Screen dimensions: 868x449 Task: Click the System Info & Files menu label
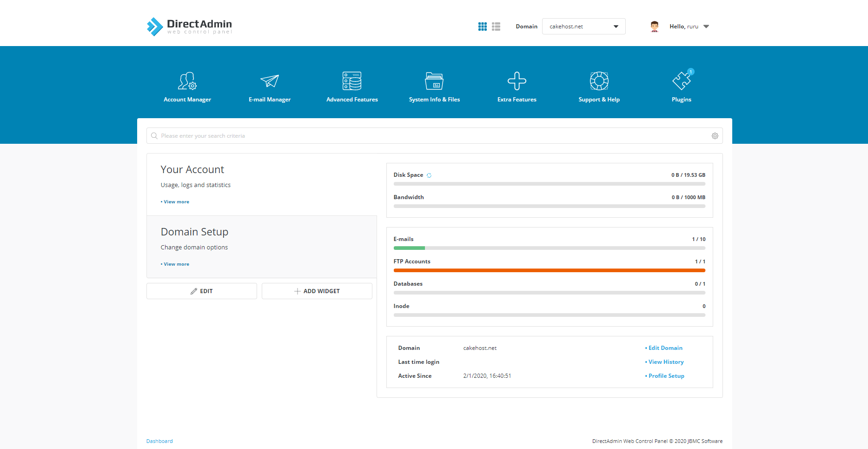point(434,100)
